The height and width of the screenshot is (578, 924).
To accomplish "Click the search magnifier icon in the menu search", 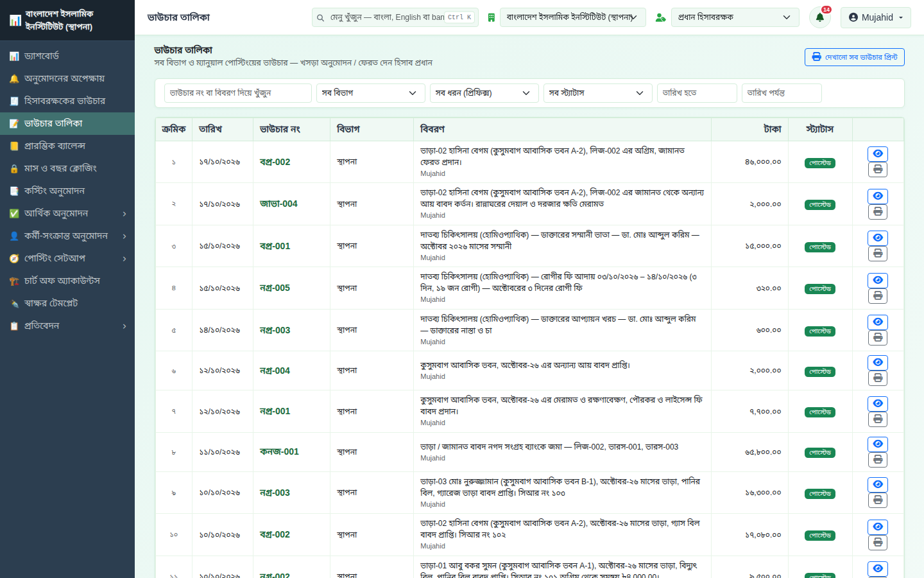I will (x=320, y=18).
